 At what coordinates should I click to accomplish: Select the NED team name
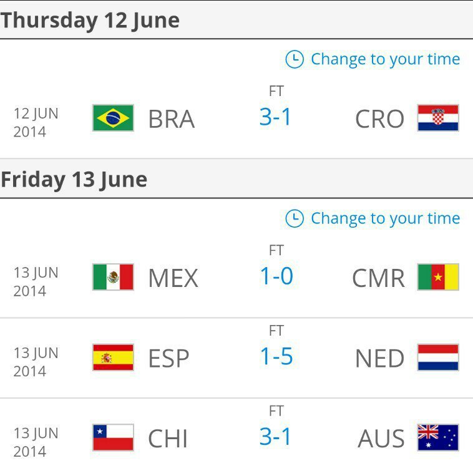point(379,358)
